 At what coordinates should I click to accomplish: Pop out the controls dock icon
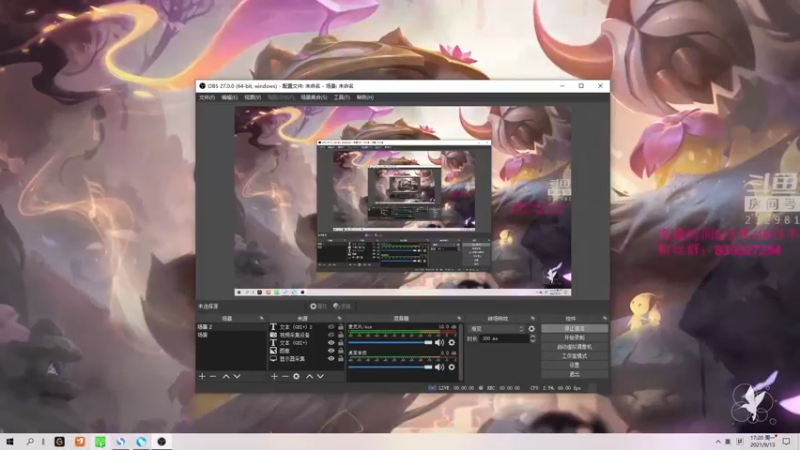[x=605, y=318]
